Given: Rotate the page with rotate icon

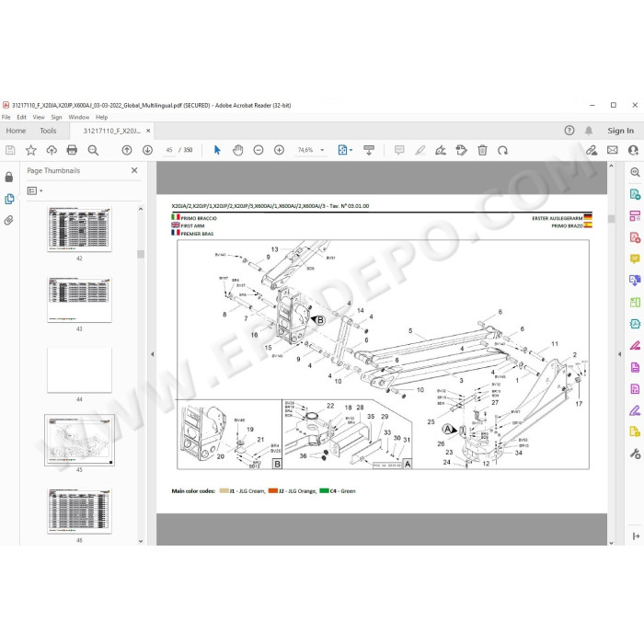Looking at the screenshot, I should (502, 150).
